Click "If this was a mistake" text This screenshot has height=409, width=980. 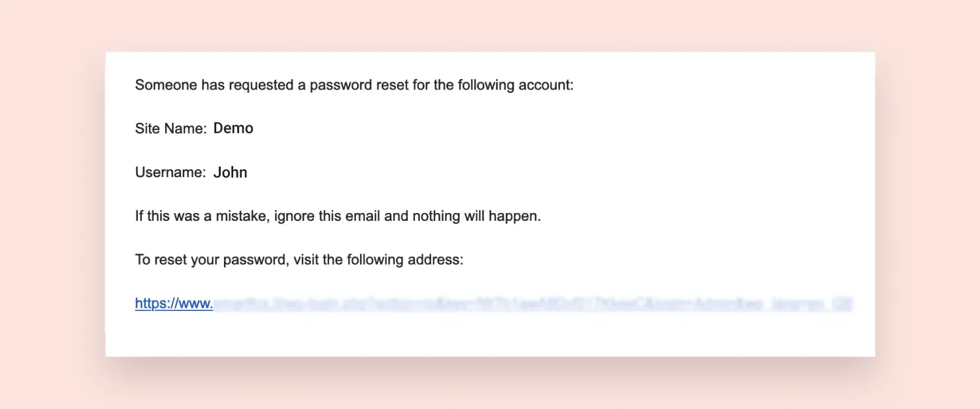[x=200, y=216]
